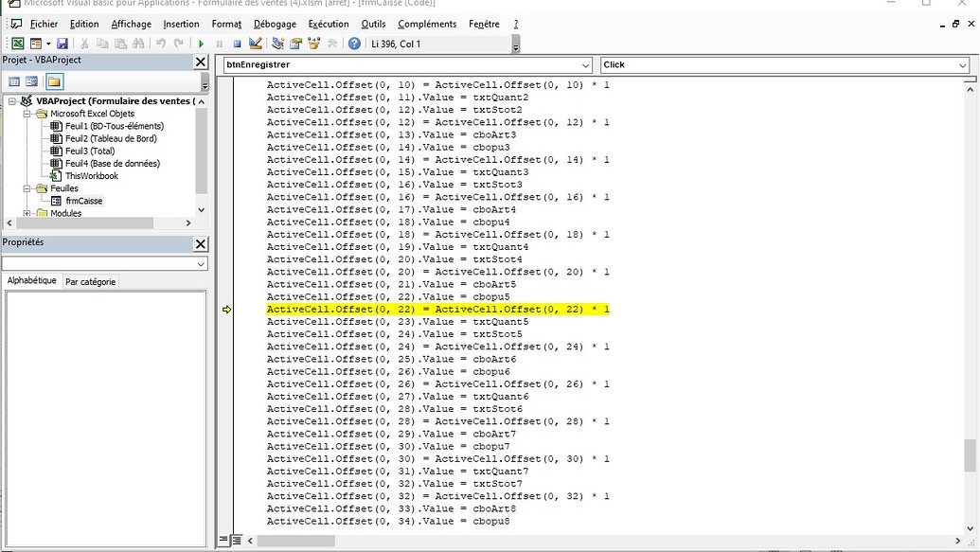
Task: Click the Save diskette icon
Action: 62,43
